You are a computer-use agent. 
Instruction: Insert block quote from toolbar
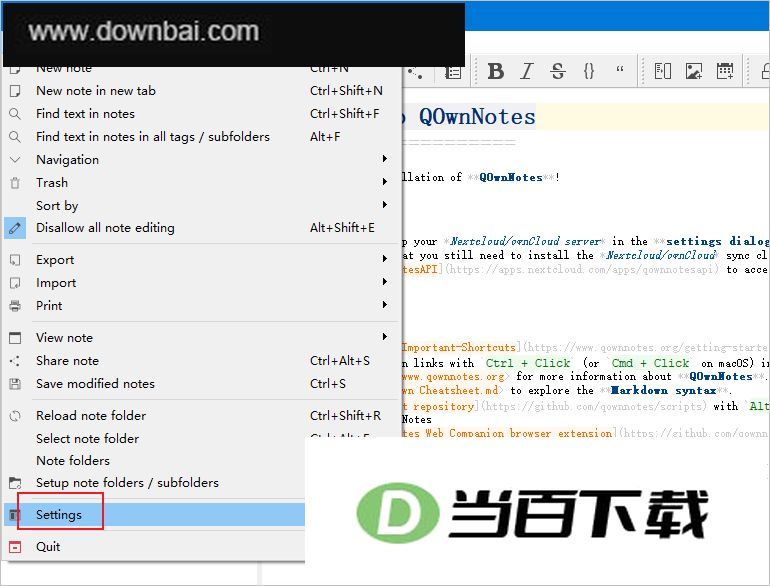pos(620,69)
